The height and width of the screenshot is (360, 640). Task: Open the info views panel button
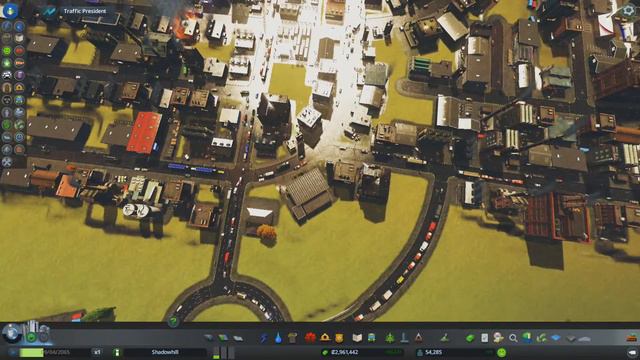coord(9,11)
